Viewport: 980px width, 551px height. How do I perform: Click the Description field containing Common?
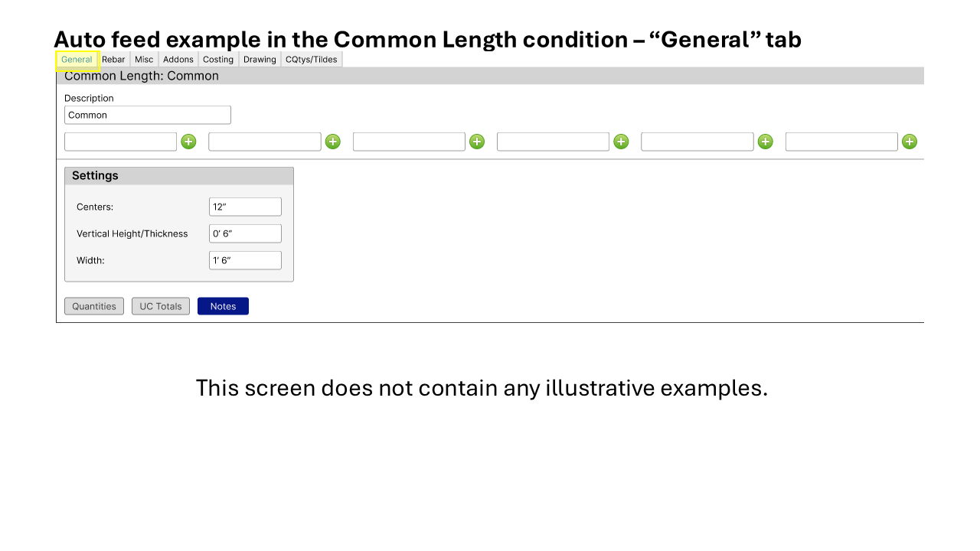click(x=148, y=115)
